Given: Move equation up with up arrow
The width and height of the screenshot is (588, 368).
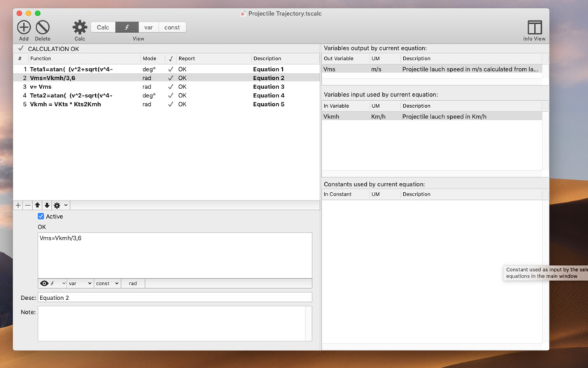Looking at the screenshot, I should click(37, 205).
